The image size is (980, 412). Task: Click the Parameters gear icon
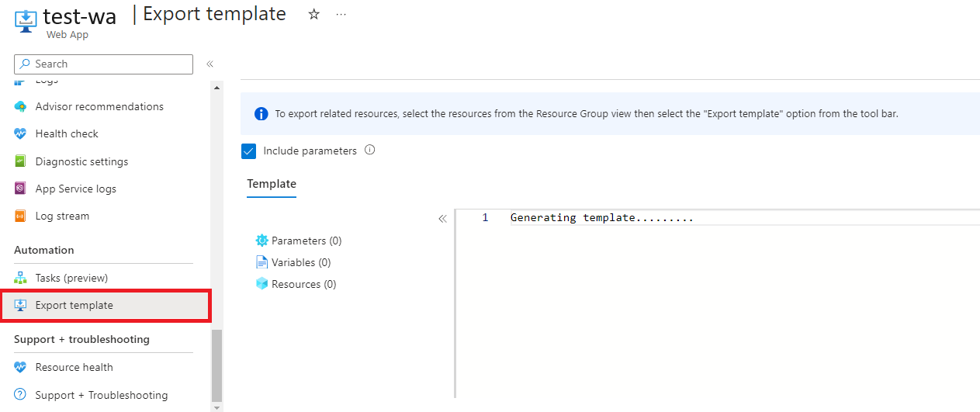pyautogui.click(x=261, y=241)
